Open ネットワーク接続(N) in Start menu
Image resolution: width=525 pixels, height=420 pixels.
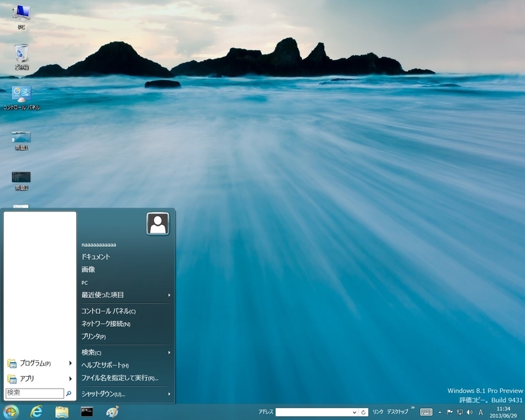coord(106,324)
